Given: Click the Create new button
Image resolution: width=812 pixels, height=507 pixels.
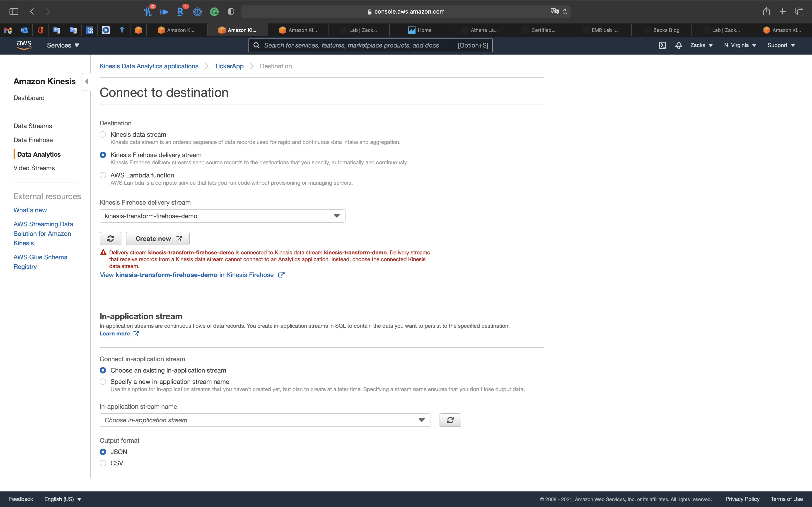Looking at the screenshot, I should pos(158,238).
